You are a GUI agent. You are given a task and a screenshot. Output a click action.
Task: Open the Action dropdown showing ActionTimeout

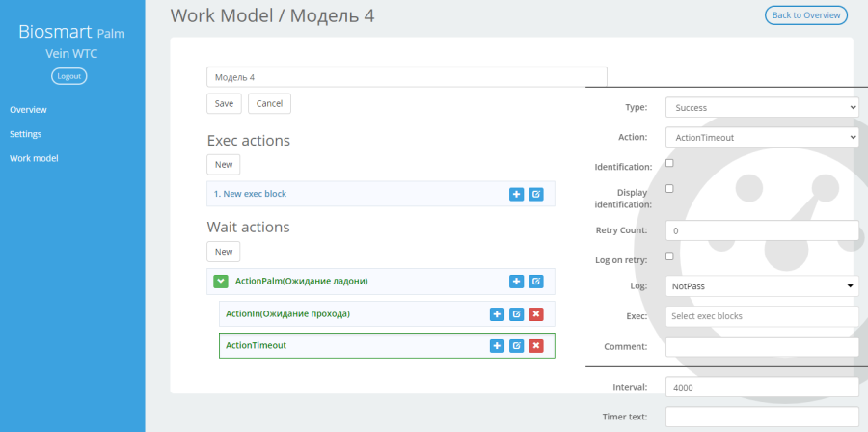pos(762,137)
